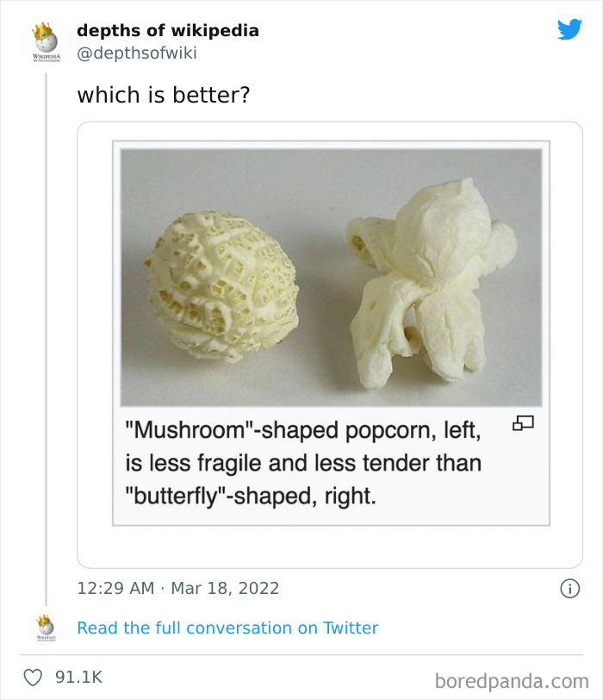Open the depths of wikipedia display name

168,30
